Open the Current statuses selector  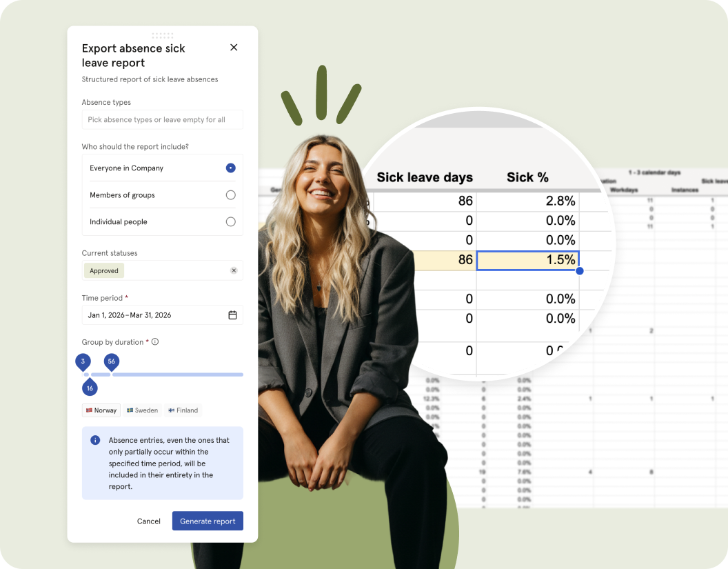162,270
